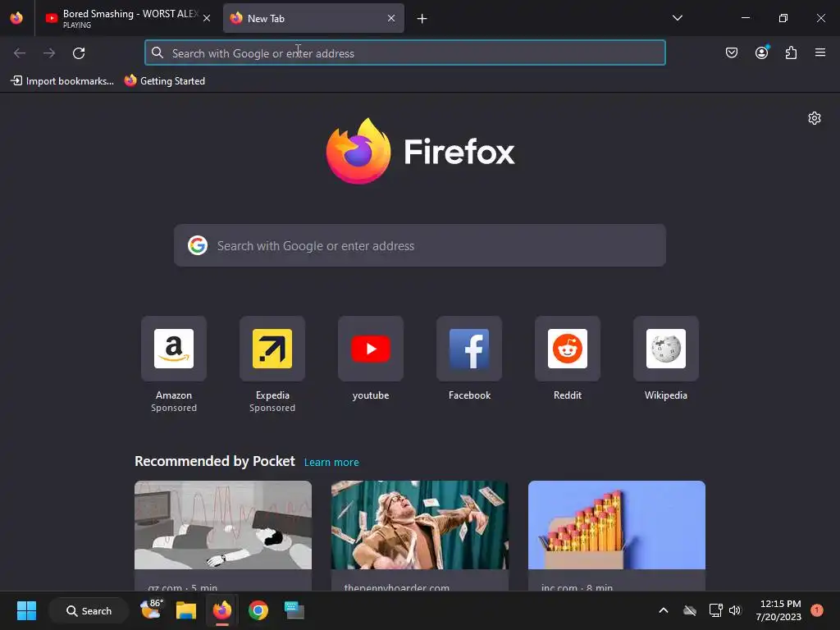Screen dimensions: 840x630
Task: Close the New Tab tab
Action: [391, 18]
